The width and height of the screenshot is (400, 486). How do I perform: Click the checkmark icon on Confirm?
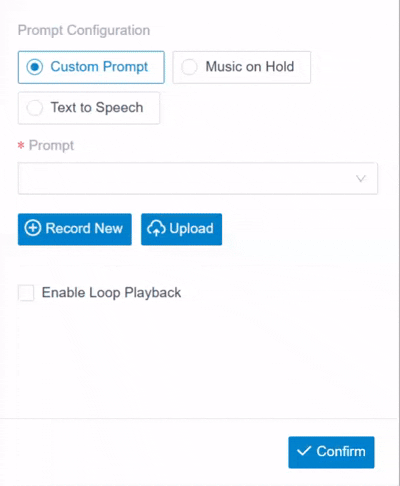(304, 451)
